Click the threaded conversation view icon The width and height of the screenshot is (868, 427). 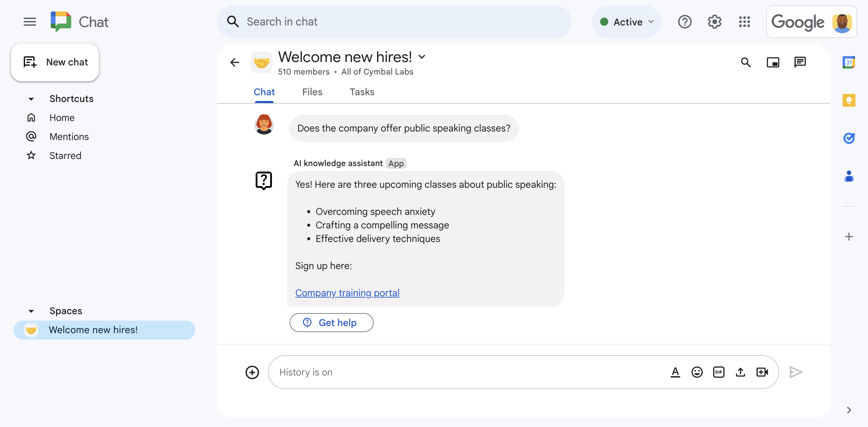click(801, 61)
